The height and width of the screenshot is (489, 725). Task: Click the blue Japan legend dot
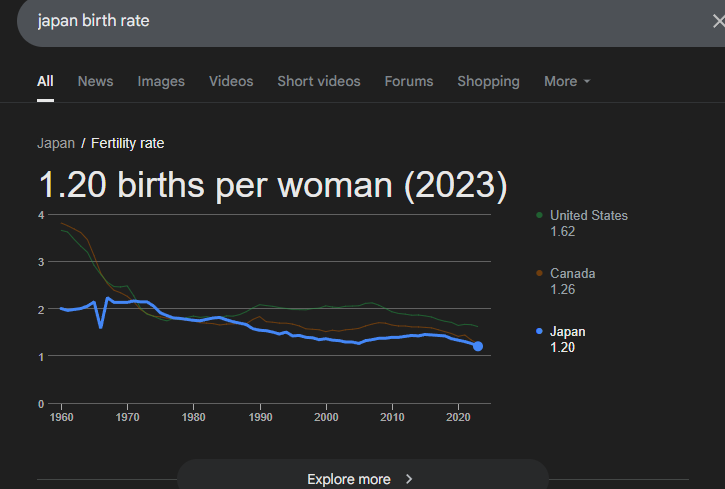pos(539,331)
